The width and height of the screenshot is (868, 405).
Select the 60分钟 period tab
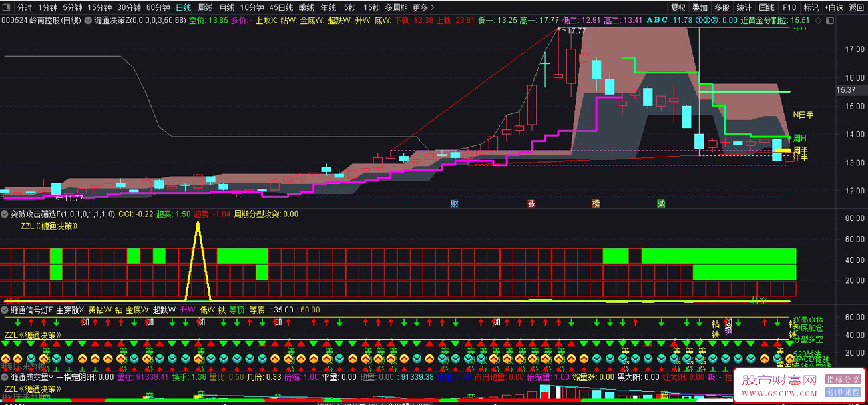pyautogui.click(x=158, y=8)
